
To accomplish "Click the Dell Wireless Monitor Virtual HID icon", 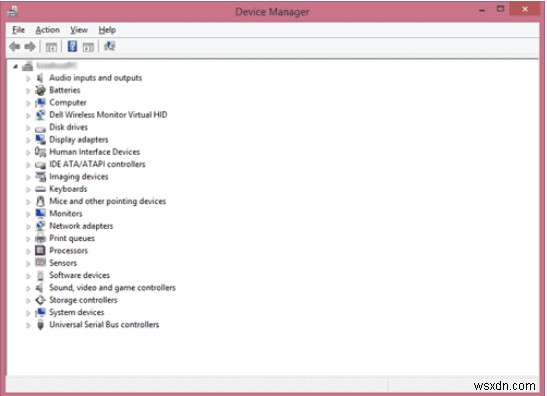I will tap(40, 115).
